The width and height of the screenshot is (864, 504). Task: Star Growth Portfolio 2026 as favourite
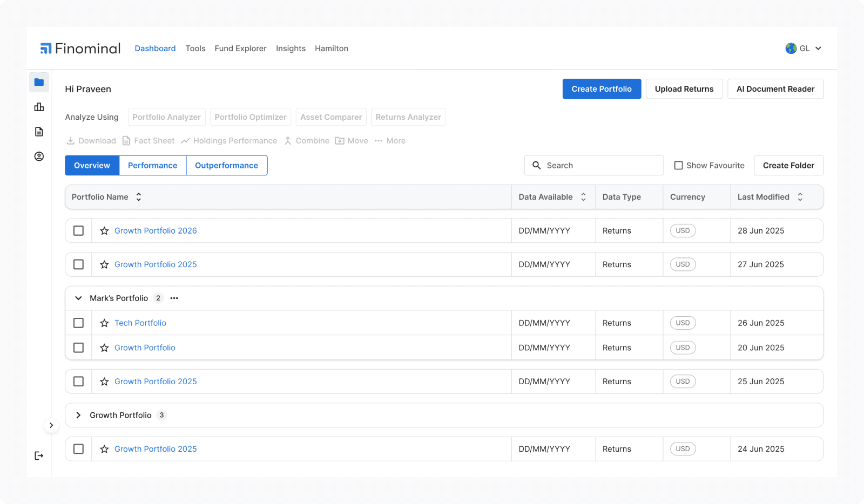point(105,231)
